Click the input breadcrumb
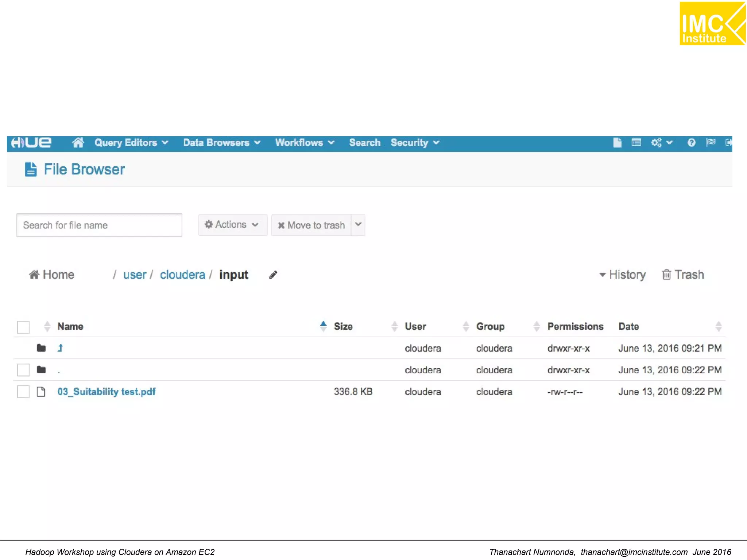The height and width of the screenshot is (560, 747). [233, 275]
